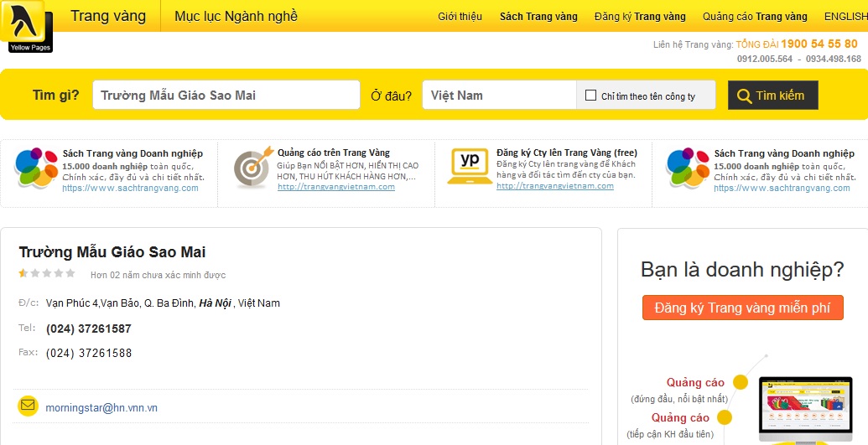Click the hotline number 1900 54 55 80

tap(819, 44)
